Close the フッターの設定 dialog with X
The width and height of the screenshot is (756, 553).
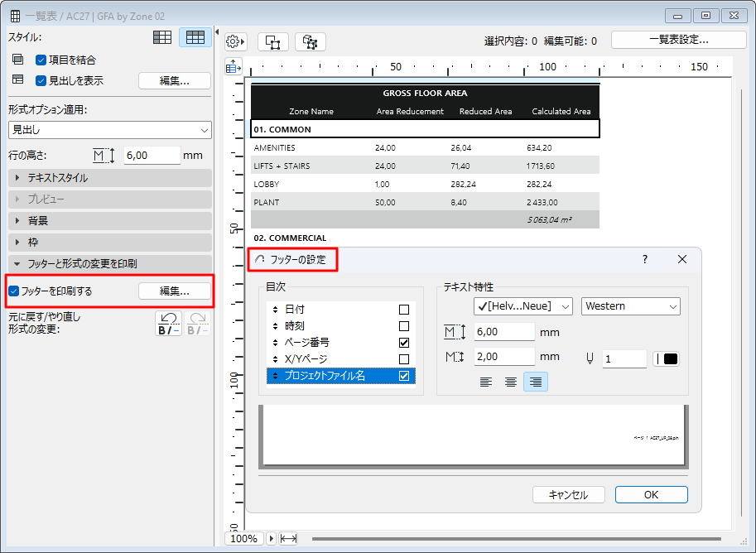pyautogui.click(x=681, y=259)
